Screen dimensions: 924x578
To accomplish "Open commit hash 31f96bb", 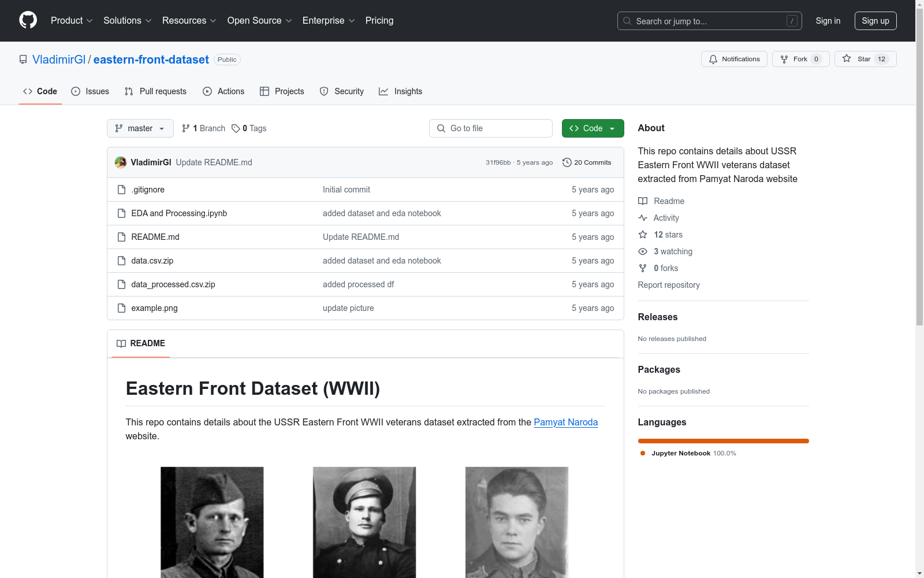I will (x=498, y=162).
